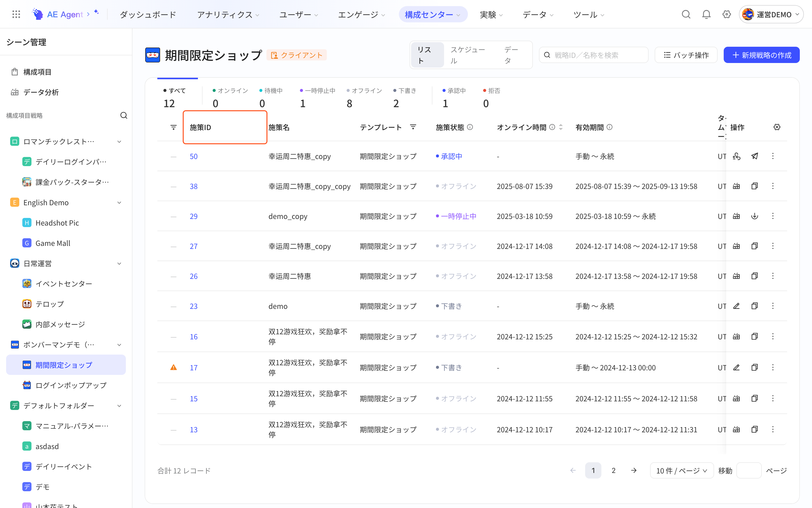
Task: Open strategy ID 50 link
Action: coord(194,156)
